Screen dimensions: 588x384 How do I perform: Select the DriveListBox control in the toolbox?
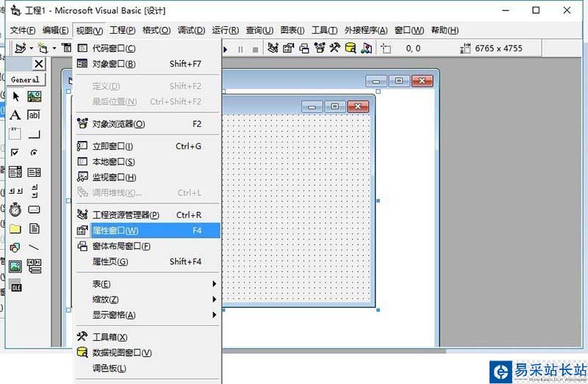tap(34, 209)
